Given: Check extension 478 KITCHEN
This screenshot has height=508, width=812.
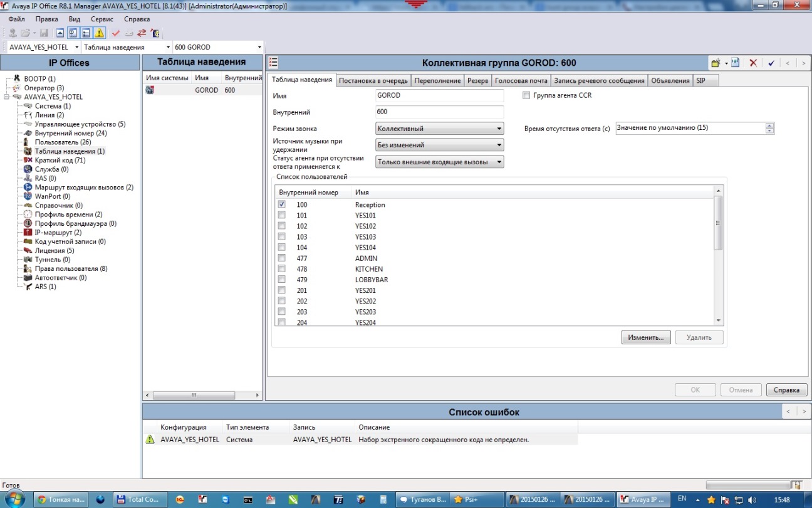Looking at the screenshot, I should tap(282, 268).
